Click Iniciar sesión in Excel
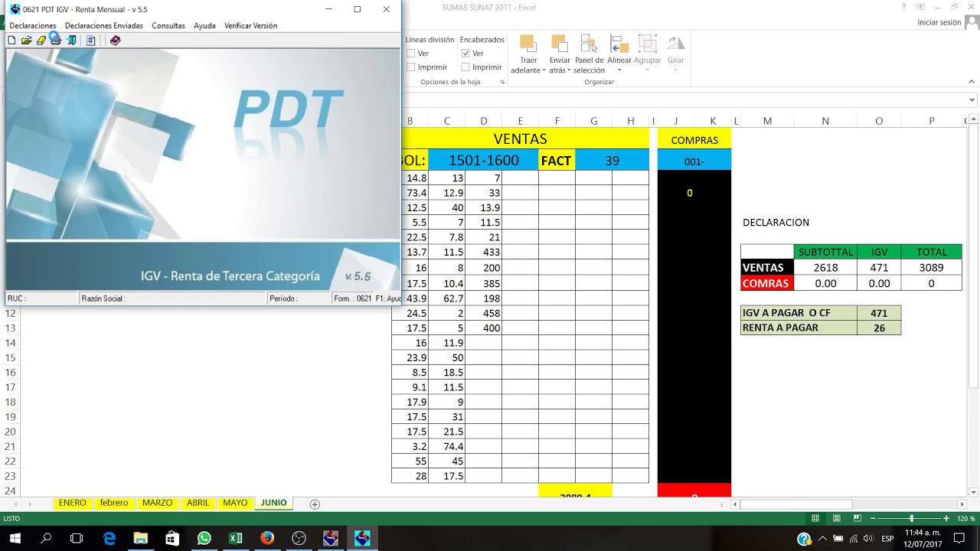The height and width of the screenshot is (551, 980). pyautogui.click(x=939, y=23)
